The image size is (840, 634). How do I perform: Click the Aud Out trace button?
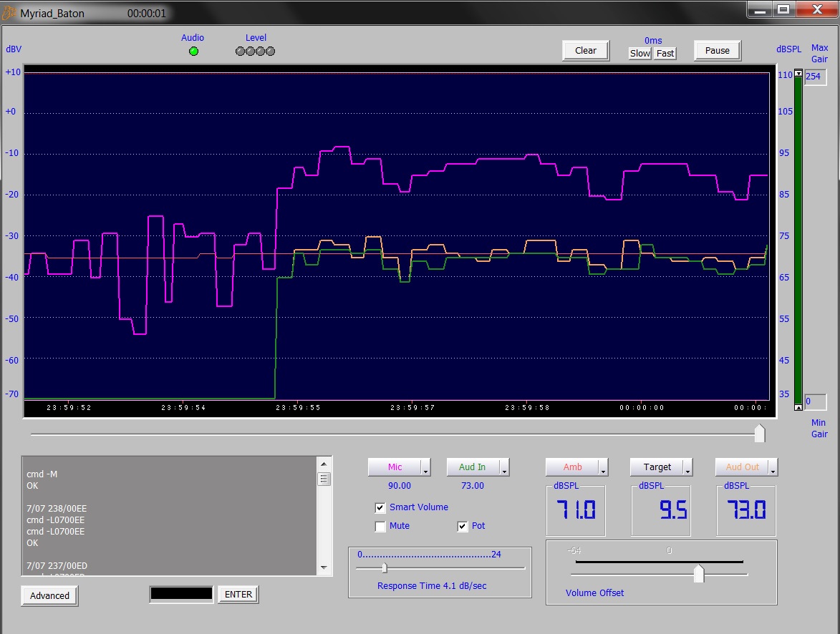tap(742, 467)
